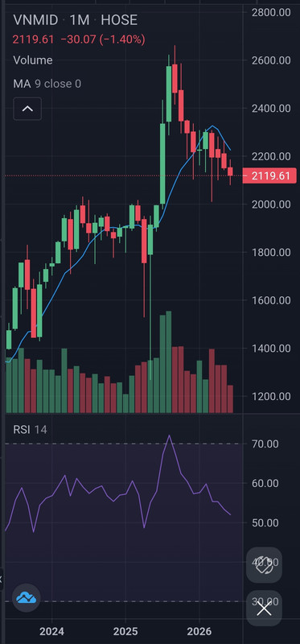The image size is (300, 644).
Task: Select the purple RSI line peak
Action: (169, 436)
